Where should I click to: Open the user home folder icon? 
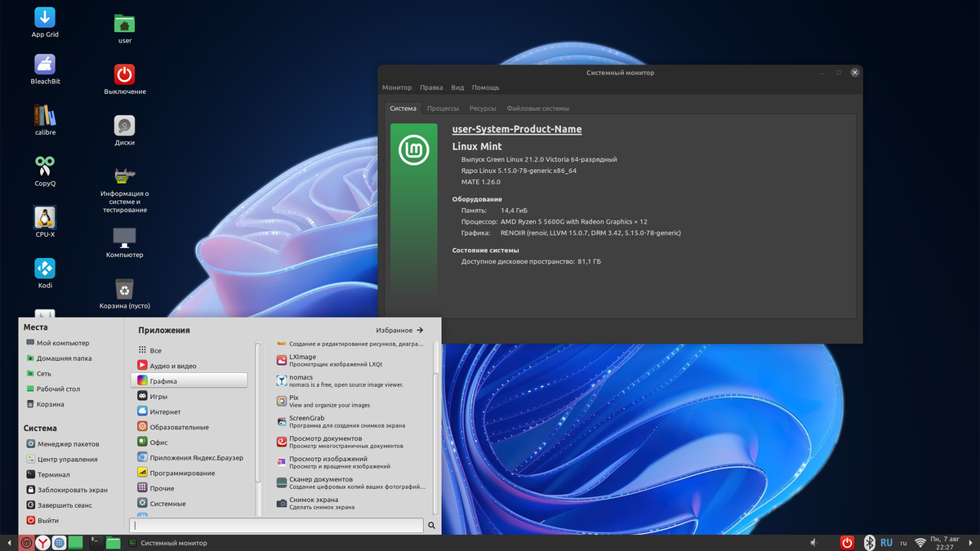pyautogui.click(x=125, y=29)
